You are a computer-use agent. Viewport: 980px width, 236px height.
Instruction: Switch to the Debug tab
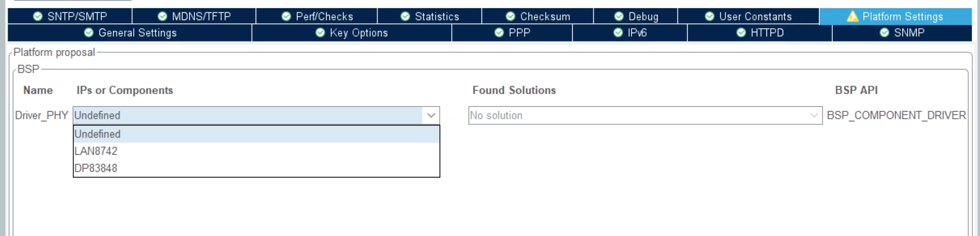[x=636, y=16]
